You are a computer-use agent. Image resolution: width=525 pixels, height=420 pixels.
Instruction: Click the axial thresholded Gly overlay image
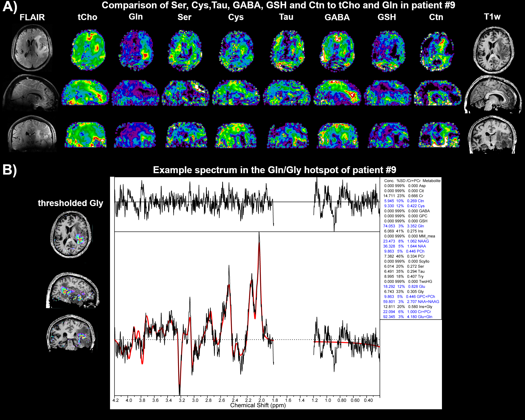(71, 234)
